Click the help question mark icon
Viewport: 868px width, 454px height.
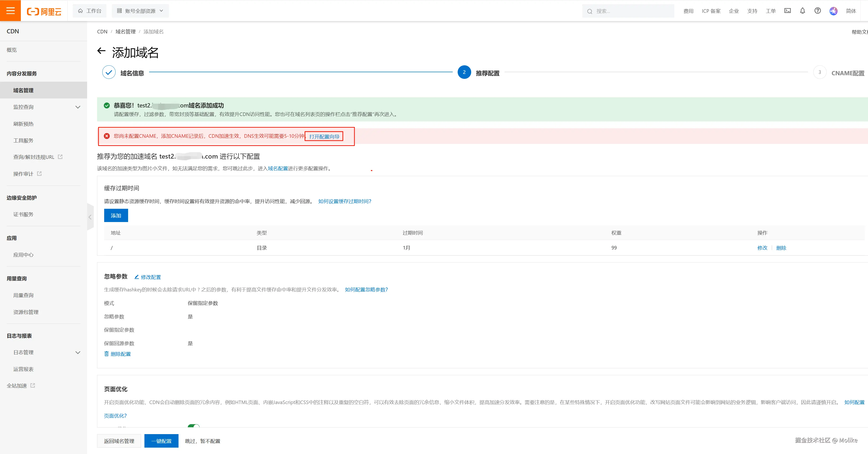tap(818, 11)
